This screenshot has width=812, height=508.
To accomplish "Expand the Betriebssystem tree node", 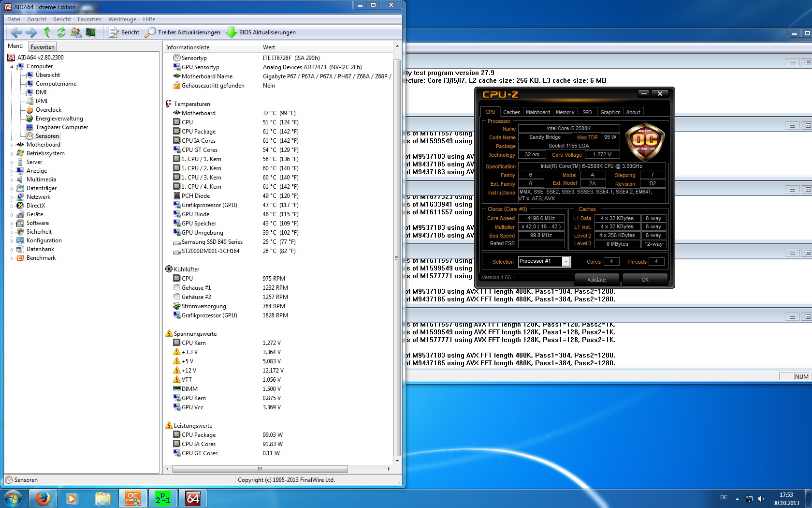I will tap(12, 153).
